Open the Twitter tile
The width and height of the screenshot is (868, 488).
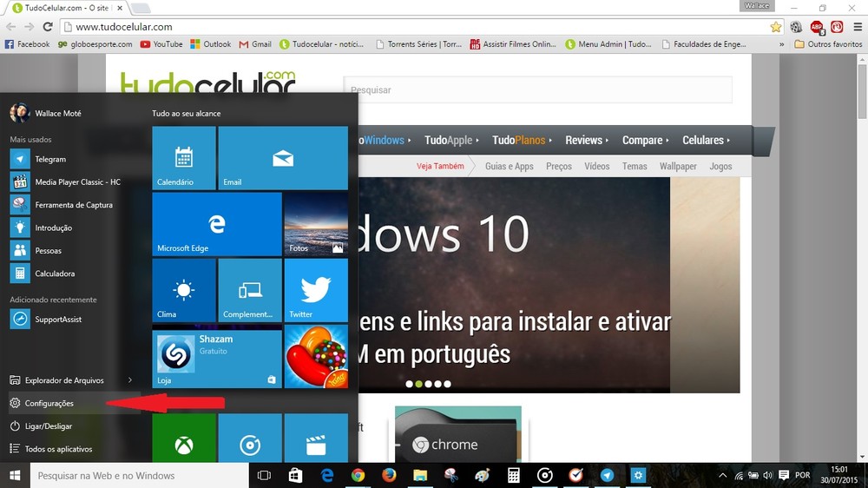pyautogui.click(x=315, y=290)
